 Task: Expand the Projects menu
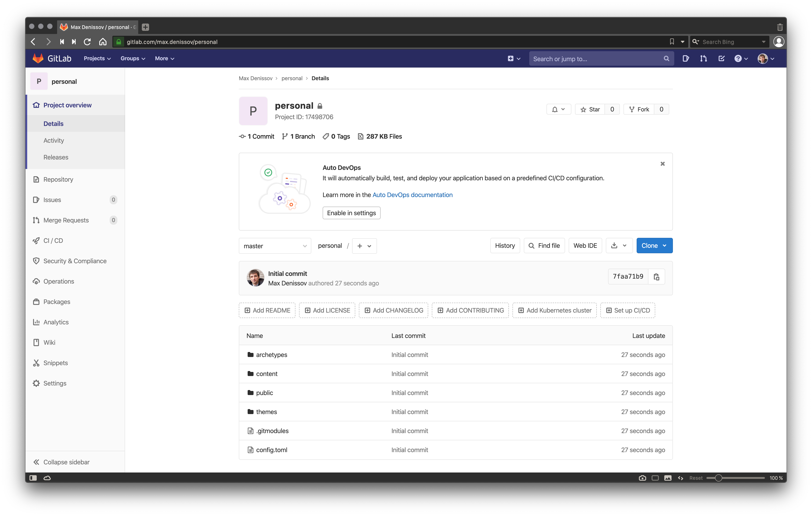pyautogui.click(x=97, y=59)
